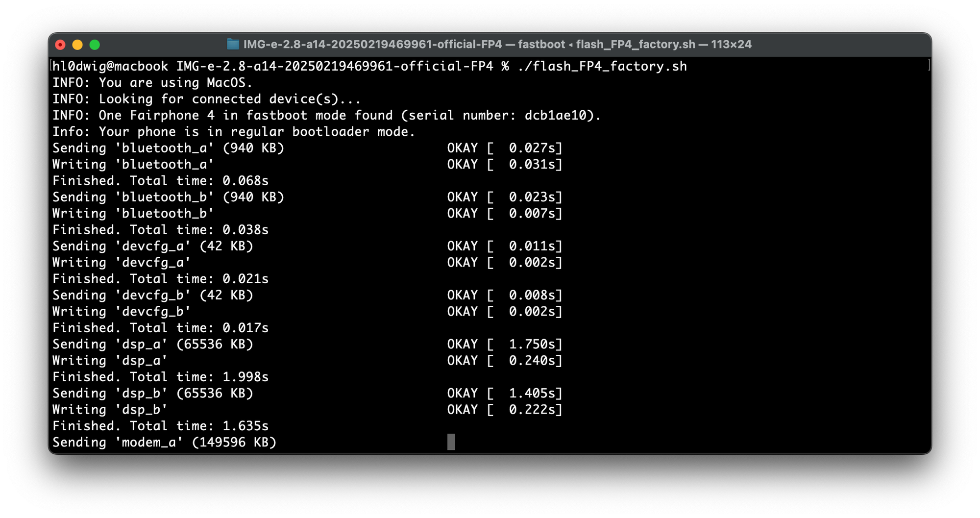
Task: Click the OKAY [ 1.750s] result
Action: click(x=505, y=344)
